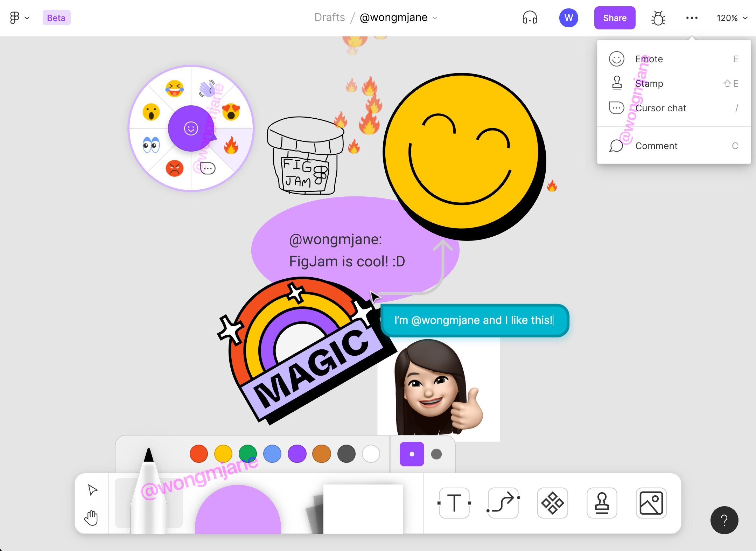This screenshot has width=756, height=551.
Task: Click the Stamp tool in the toolbar
Action: click(x=602, y=503)
